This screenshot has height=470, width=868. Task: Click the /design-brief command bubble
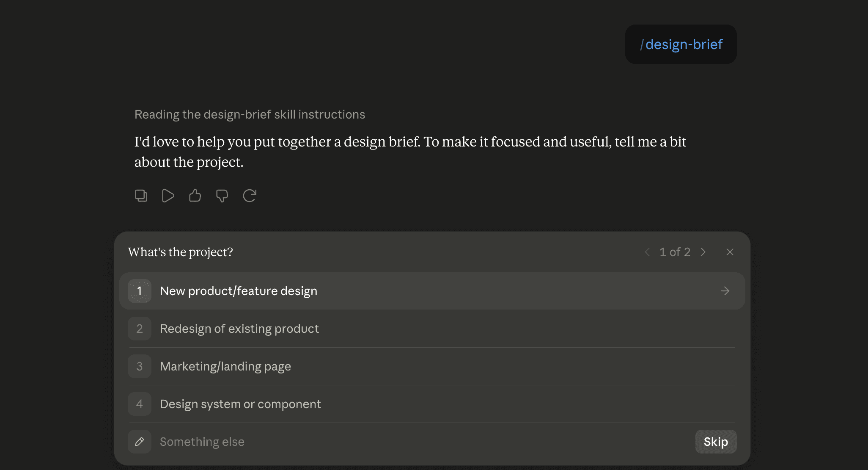(681, 44)
